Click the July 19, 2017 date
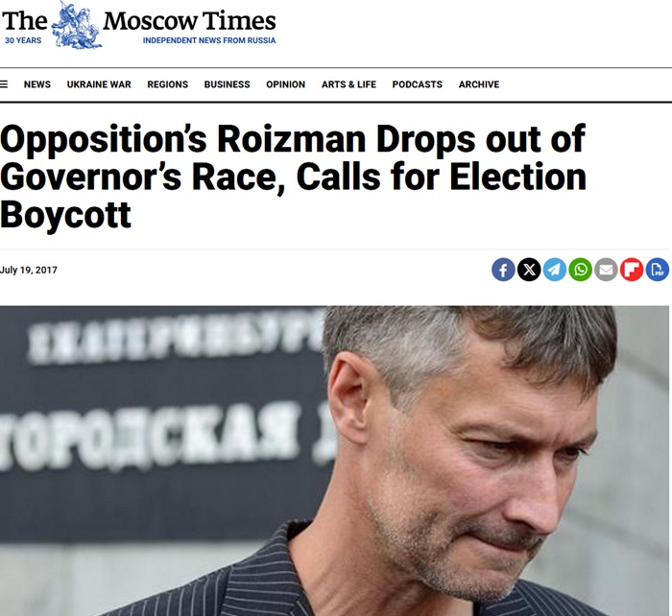The height and width of the screenshot is (616, 672). coord(29,270)
